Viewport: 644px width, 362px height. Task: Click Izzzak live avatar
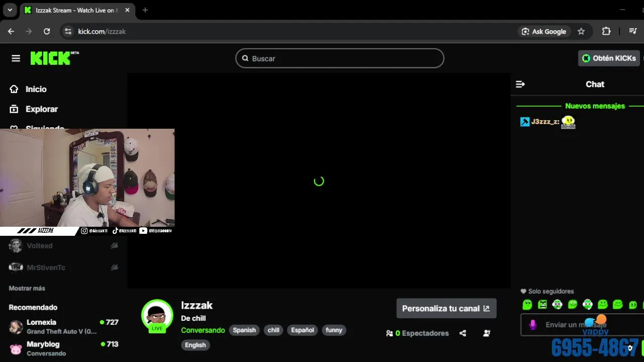157,316
